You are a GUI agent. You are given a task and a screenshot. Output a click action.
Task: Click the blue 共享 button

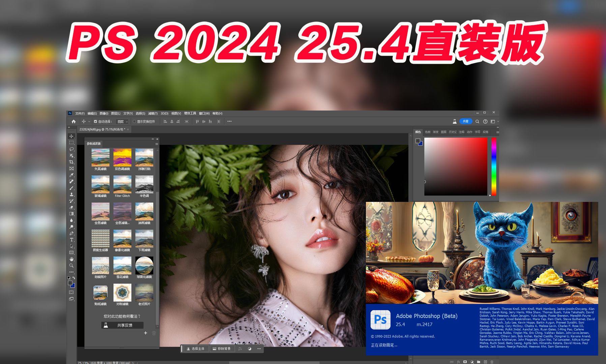pos(466,121)
